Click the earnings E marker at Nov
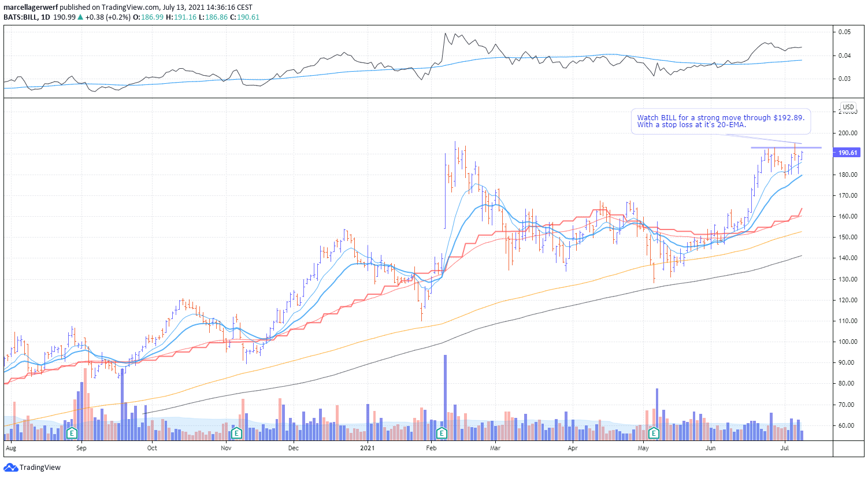The height and width of the screenshot is (478, 868). tap(236, 433)
